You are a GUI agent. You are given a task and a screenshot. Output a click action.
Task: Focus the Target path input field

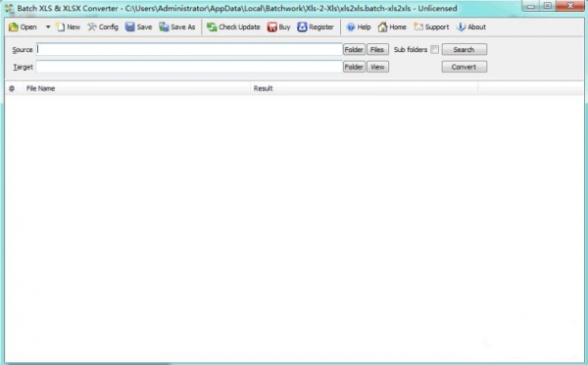pos(189,67)
